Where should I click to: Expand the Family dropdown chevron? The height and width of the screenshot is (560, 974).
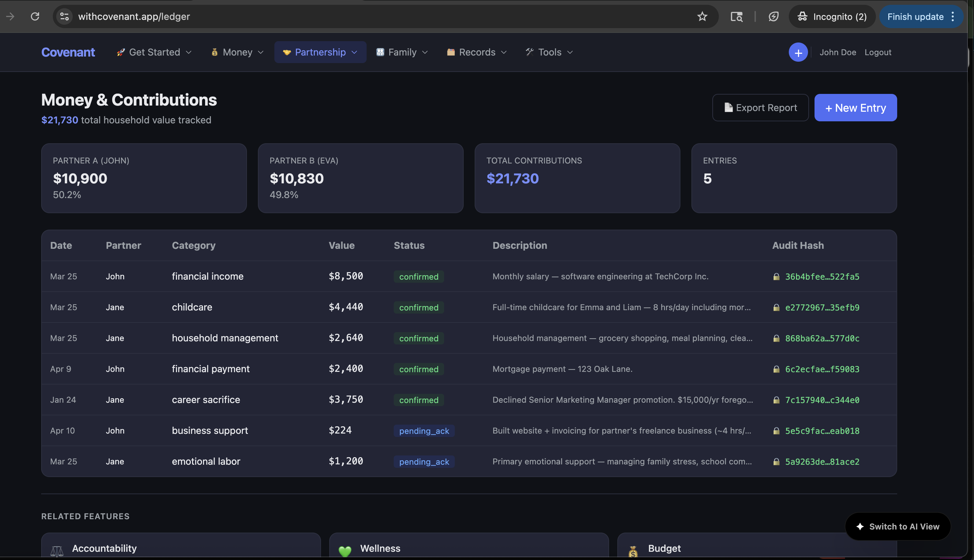click(425, 52)
